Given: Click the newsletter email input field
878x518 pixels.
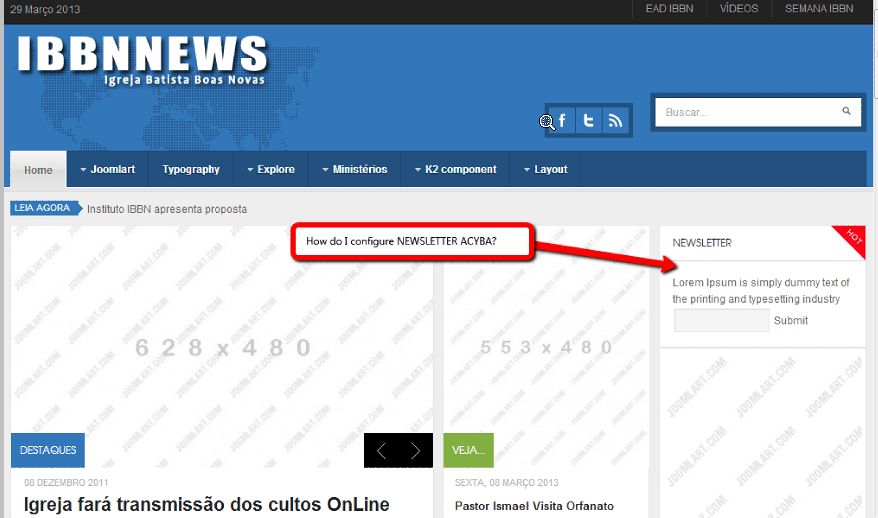Looking at the screenshot, I should 721,320.
